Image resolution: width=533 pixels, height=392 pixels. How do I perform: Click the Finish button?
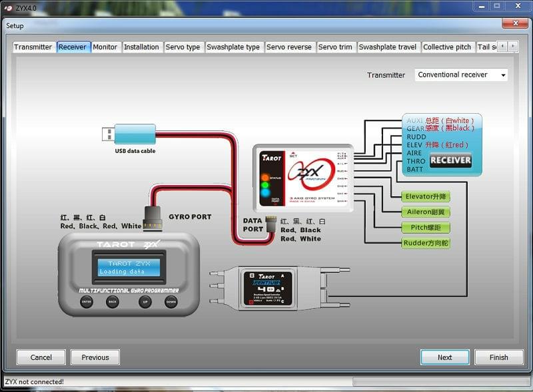click(498, 357)
